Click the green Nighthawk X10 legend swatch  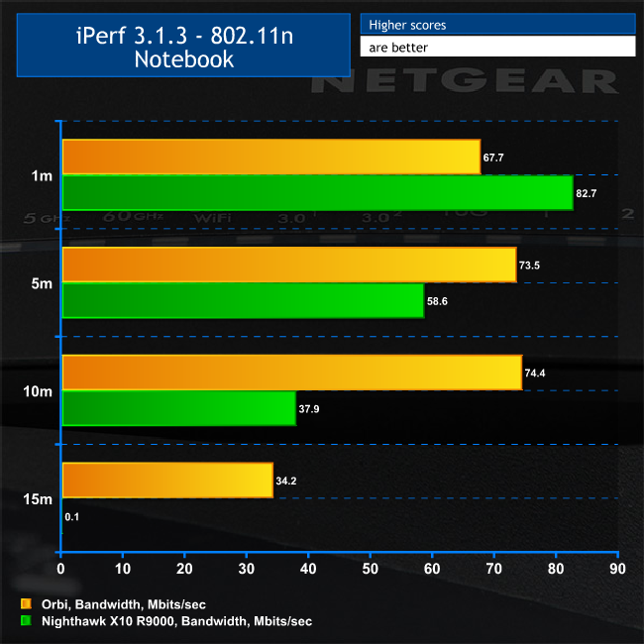point(24,621)
